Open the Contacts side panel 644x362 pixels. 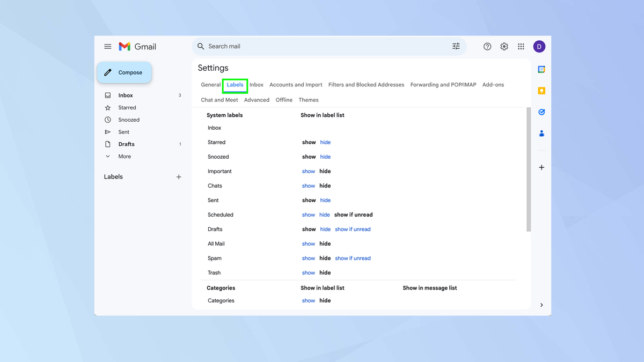tap(541, 133)
